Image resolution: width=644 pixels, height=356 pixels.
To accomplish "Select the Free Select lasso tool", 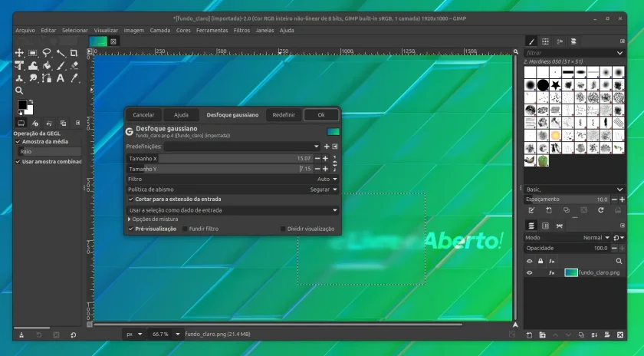I will (47, 53).
